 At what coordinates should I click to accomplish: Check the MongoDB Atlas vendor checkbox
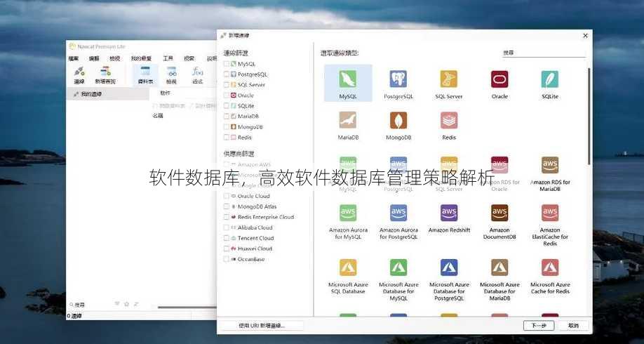[227, 206]
